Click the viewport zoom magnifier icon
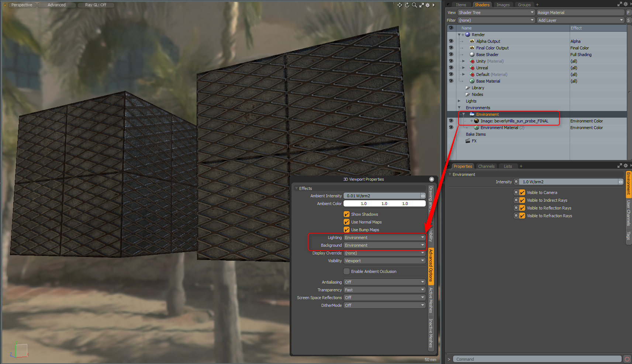This screenshot has width=632, height=364. (x=414, y=5)
